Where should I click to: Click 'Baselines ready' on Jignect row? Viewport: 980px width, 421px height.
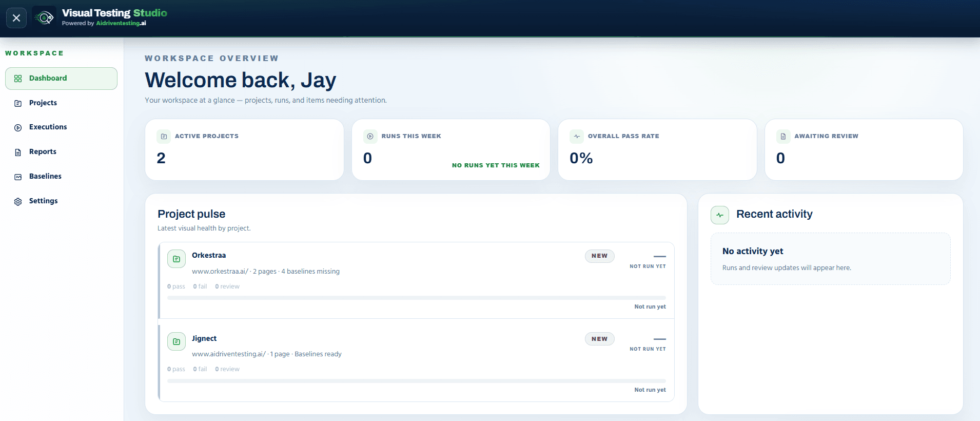[318, 354]
